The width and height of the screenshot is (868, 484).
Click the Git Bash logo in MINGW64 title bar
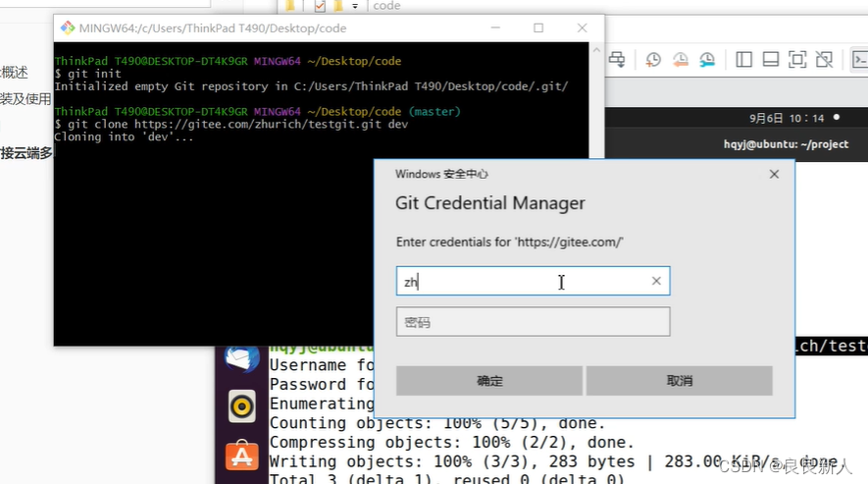pos(68,27)
